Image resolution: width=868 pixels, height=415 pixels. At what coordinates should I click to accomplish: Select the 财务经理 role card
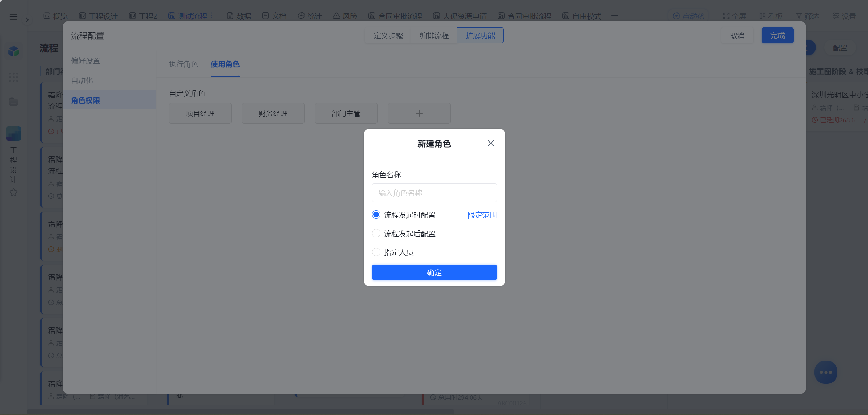(273, 113)
